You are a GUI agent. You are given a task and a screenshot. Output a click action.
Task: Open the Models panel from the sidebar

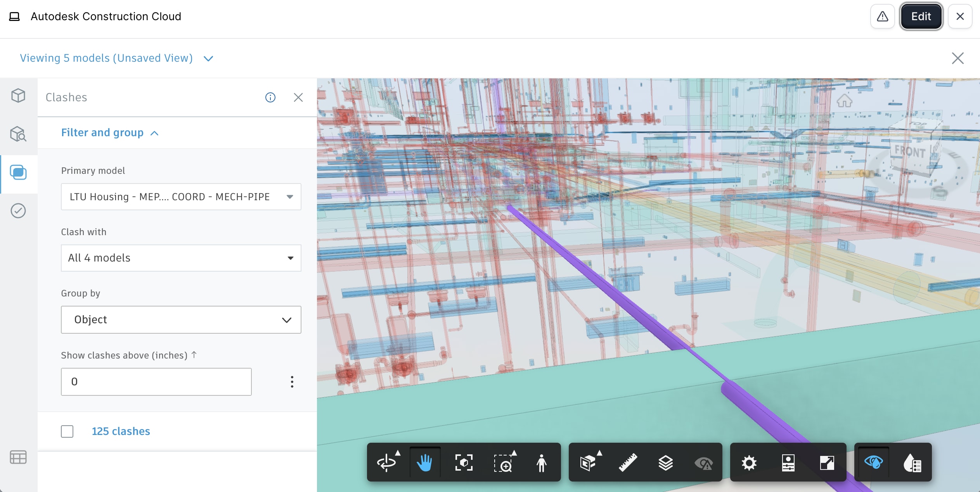tap(18, 95)
